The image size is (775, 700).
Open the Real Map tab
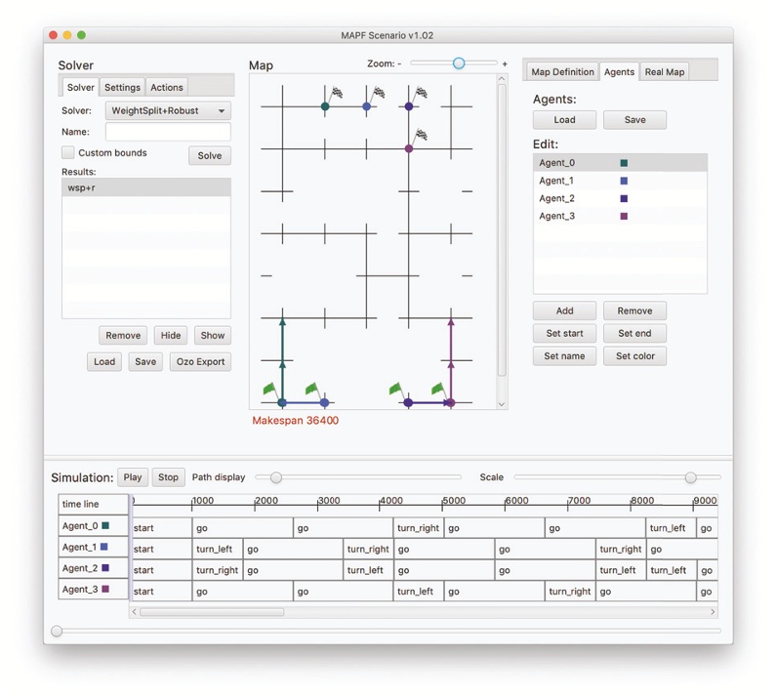(665, 72)
